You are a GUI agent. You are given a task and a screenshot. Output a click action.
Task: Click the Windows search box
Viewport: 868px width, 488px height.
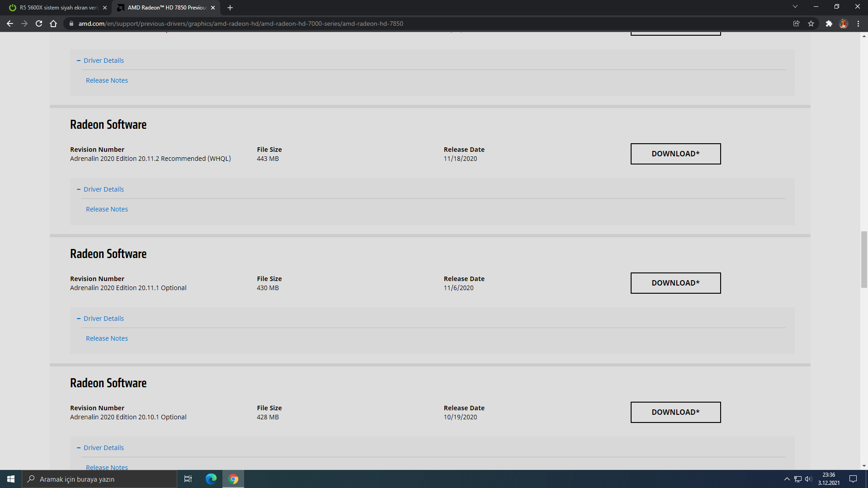pos(99,479)
